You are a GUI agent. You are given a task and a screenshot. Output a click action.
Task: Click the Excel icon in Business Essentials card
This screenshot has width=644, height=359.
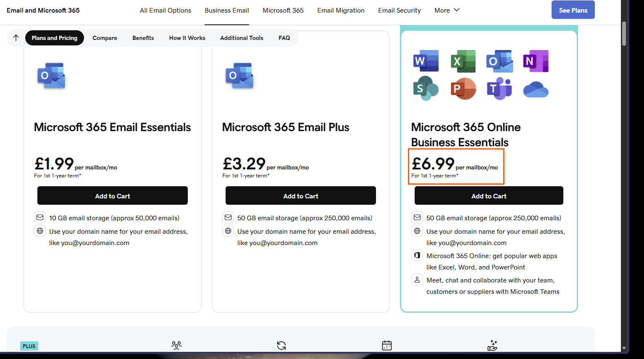click(x=463, y=61)
